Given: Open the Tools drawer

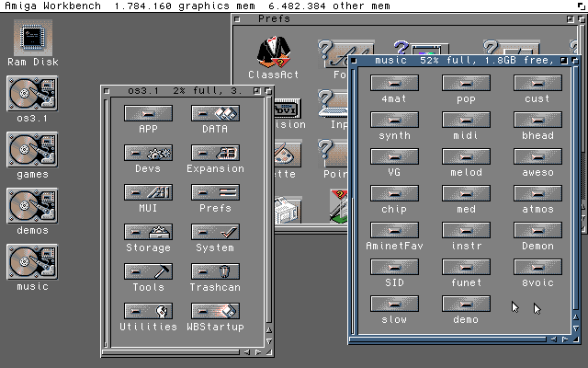Looking at the screenshot, I should coord(148,271).
